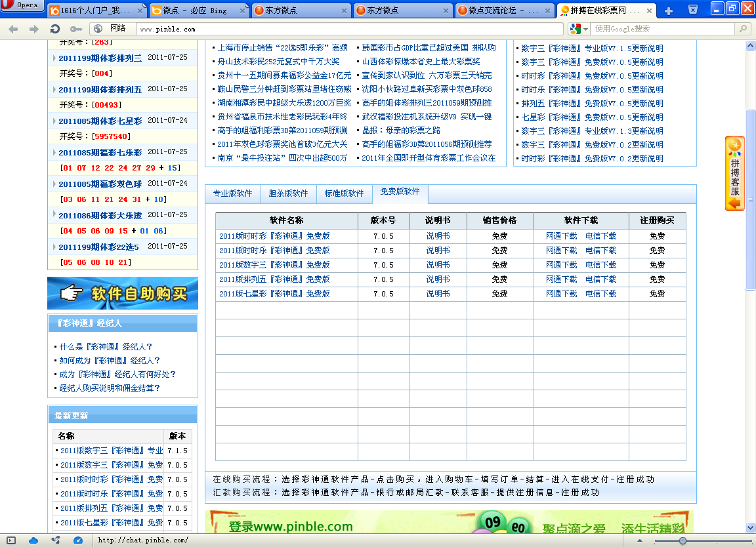Open 数字三『彩神通』专业版V7.1.5更新说明 link
Screen dimensions: 756x547
[x=592, y=48]
